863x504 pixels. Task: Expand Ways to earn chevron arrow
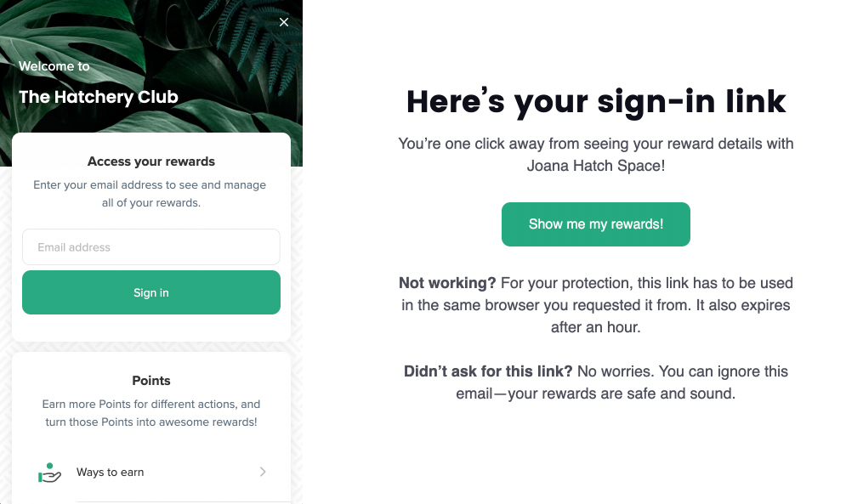coord(263,472)
